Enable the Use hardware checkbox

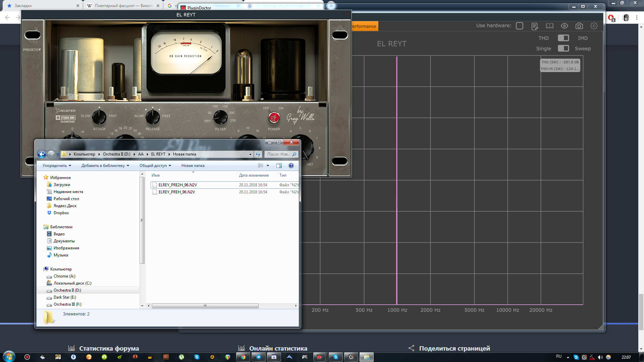click(x=519, y=26)
